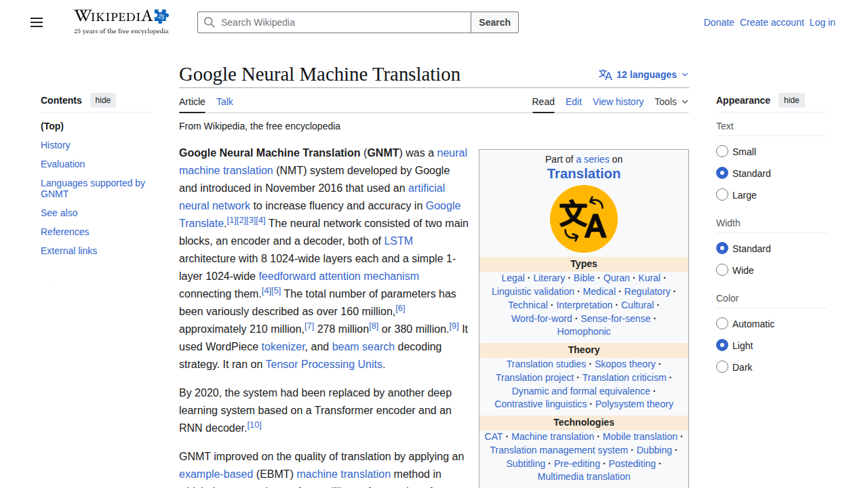This screenshot has width=868, height=488.
Task: Open the tokenizer link
Action: (x=283, y=346)
